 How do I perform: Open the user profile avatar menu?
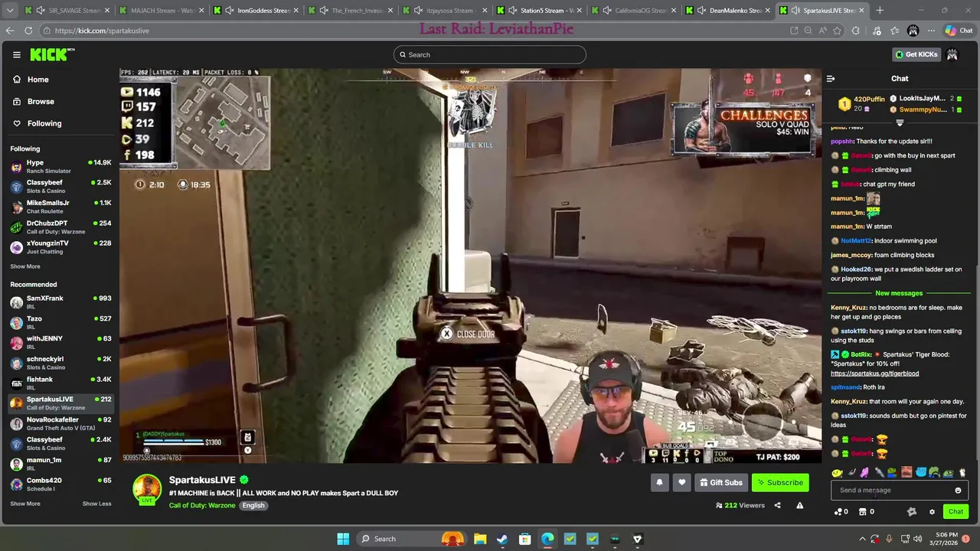952,54
